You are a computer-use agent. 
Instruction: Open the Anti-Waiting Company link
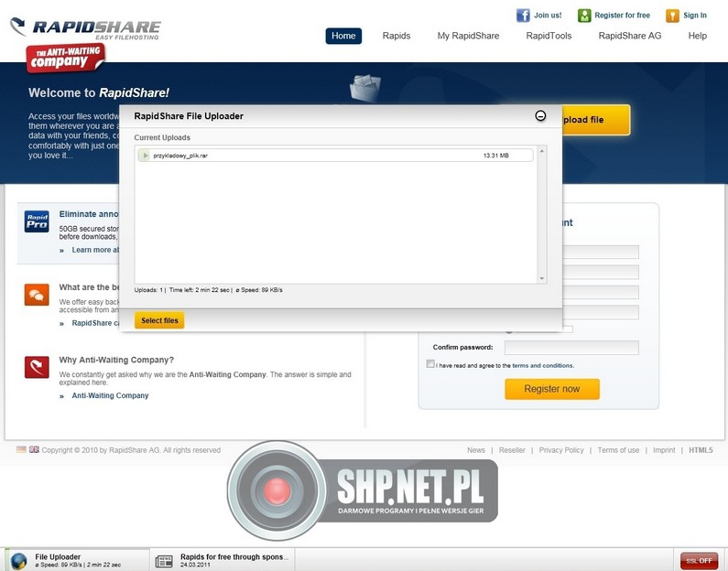(x=110, y=395)
